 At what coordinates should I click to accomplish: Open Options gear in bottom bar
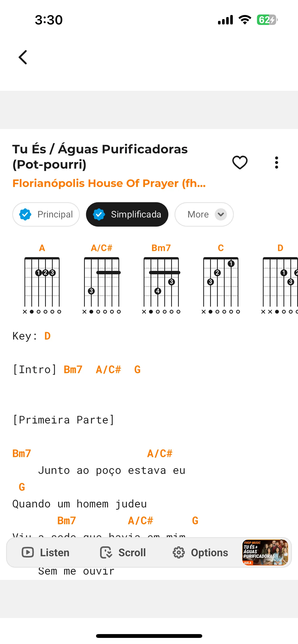[200, 552]
